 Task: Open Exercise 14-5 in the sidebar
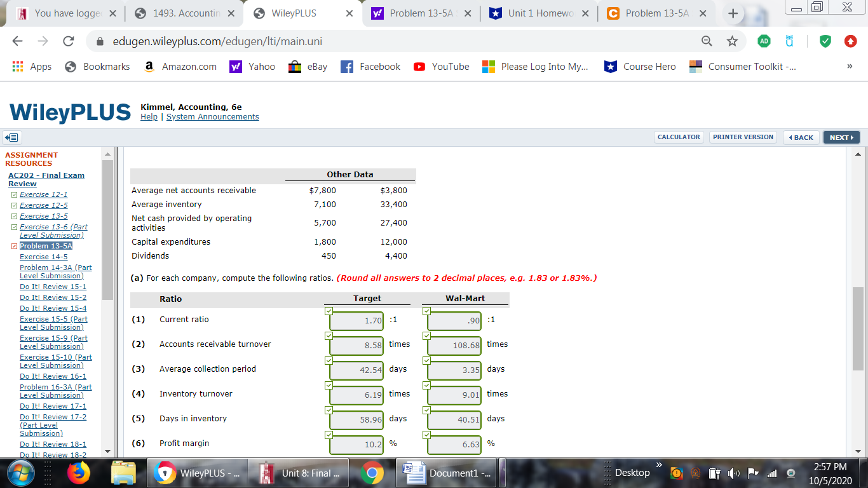(43, 257)
